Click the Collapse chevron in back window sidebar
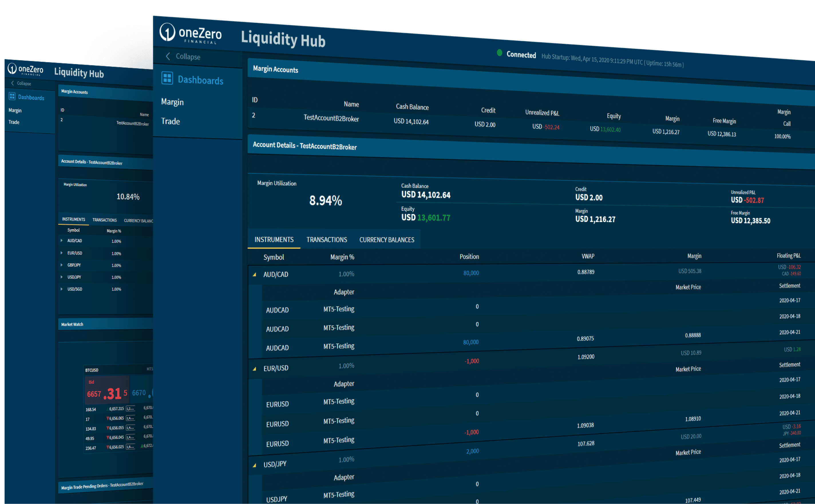 (13, 83)
